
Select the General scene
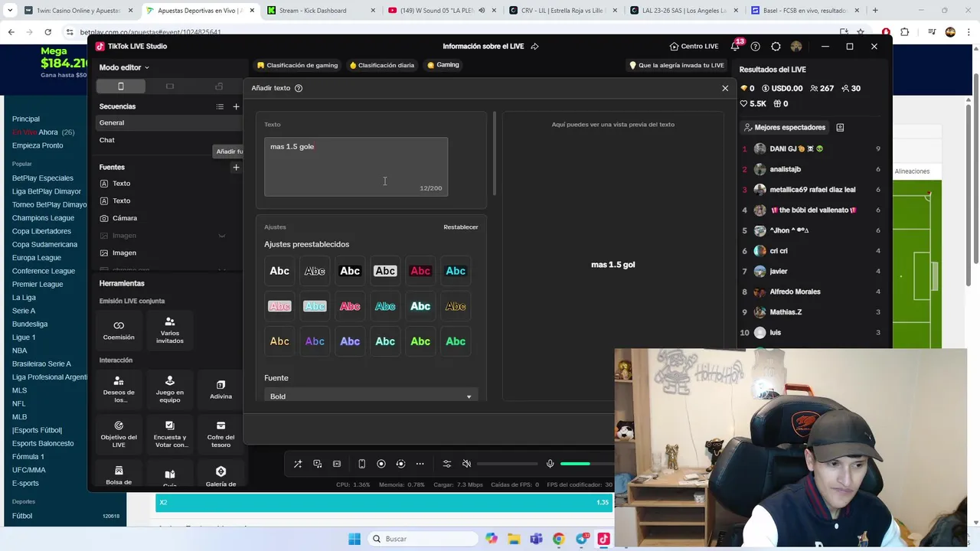click(x=169, y=122)
